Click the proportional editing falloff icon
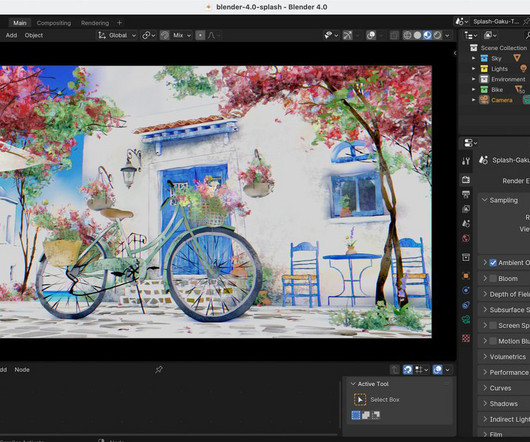The height and width of the screenshot is (442, 530). click(x=212, y=35)
